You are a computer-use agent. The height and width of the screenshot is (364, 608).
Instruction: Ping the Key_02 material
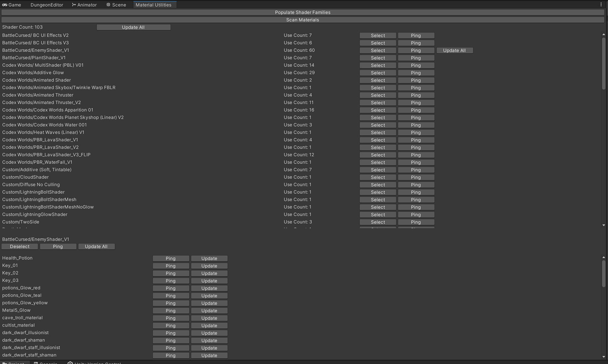tap(171, 273)
